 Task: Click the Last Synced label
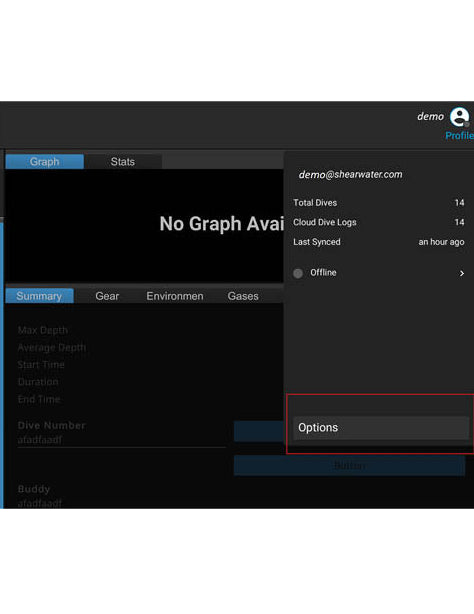click(317, 242)
